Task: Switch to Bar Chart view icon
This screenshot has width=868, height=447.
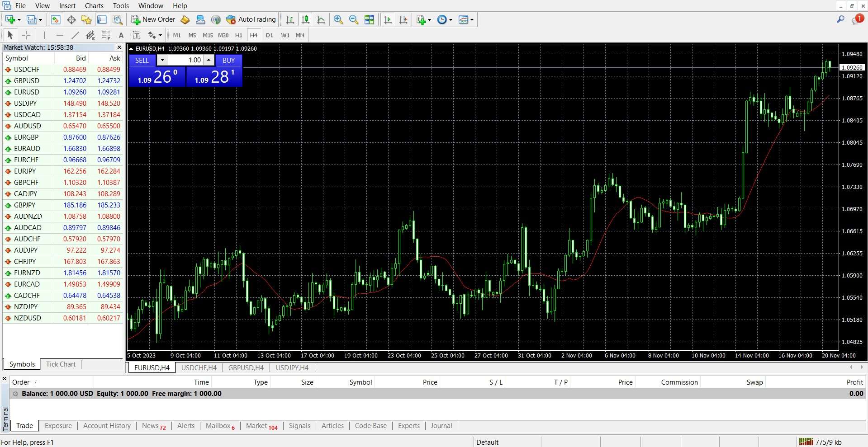Action: (290, 19)
